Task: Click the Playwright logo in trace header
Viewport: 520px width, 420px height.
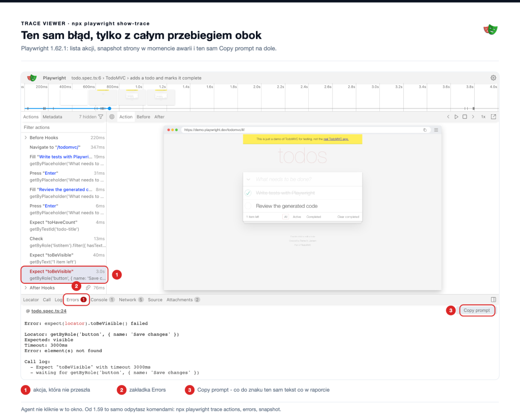Action: tap(32, 78)
